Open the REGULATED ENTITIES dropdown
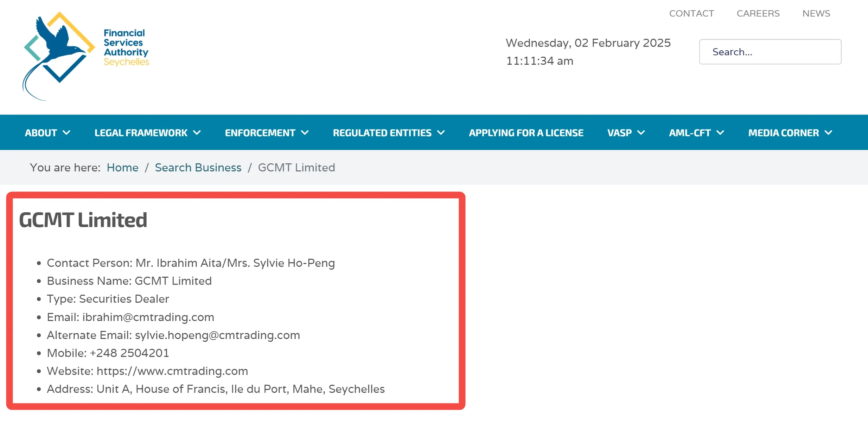Image resolution: width=868 pixels, height=421 pixels. click(389, 133)
